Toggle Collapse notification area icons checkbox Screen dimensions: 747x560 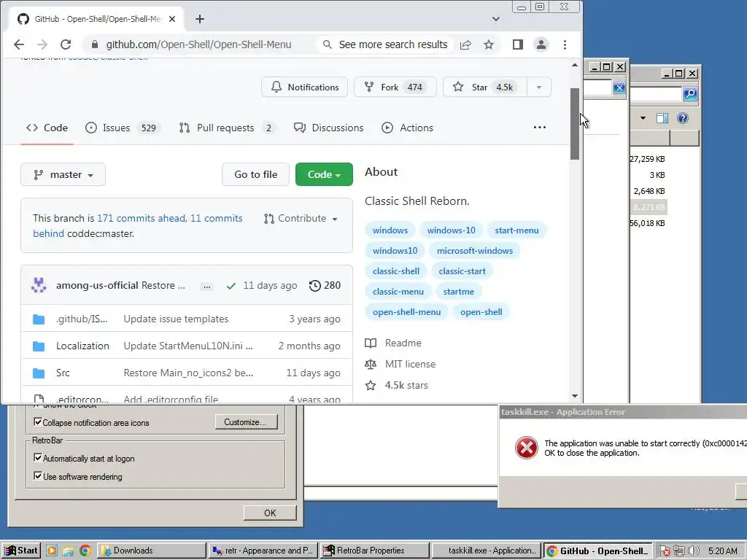(x=38, y=422)
